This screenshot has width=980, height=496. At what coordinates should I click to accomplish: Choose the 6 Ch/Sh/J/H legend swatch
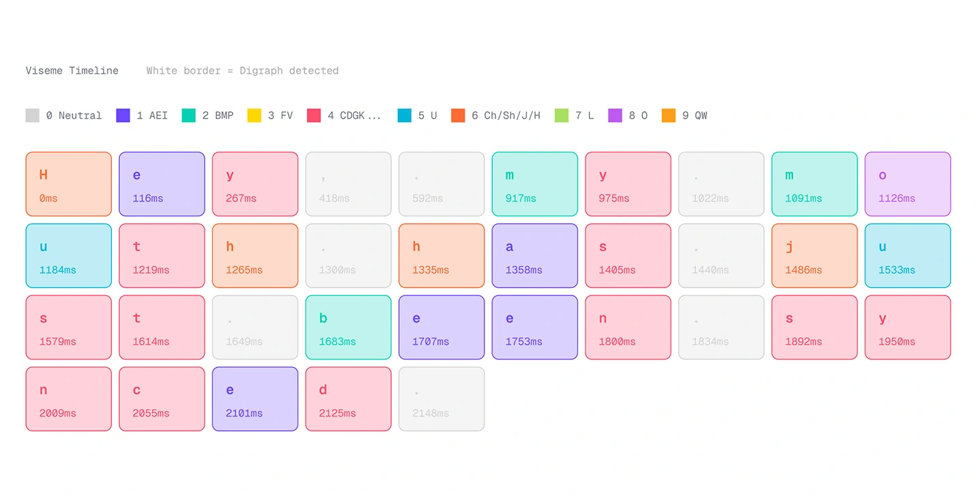(458, 115)
